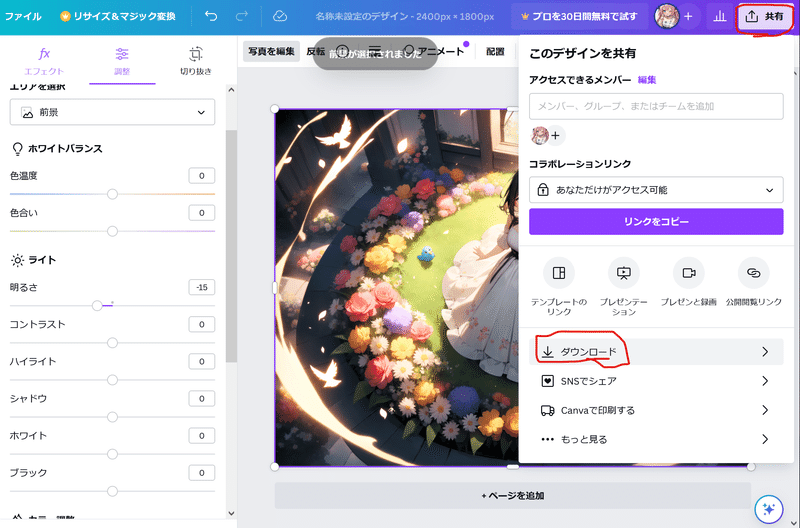This screenshot has height=528, width=800.
Task: Open the もっと見る option
Action: point(656,439)
